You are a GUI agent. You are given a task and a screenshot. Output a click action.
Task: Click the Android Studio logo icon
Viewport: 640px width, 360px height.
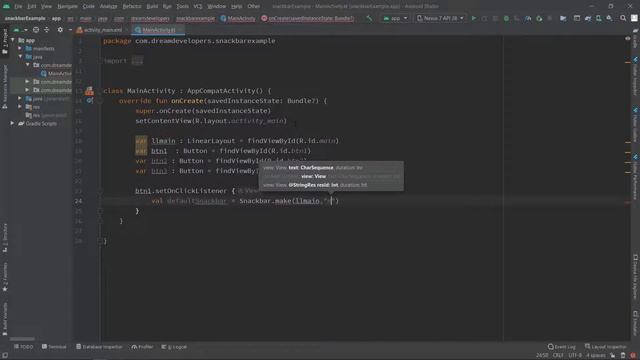[x=6, y=6]
